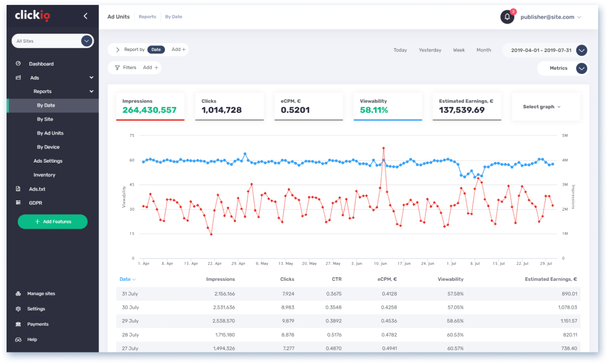The width and height of the screenshot is (608, 364).
Task: Click the Add Features button
Action: tap(53, 222)
